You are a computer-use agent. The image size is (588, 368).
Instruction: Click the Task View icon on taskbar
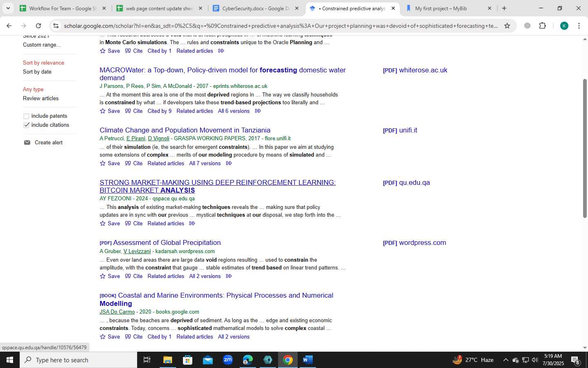(147, 360)
